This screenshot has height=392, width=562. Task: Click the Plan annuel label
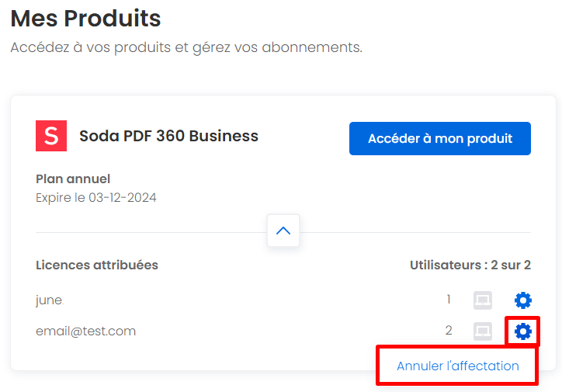(x=73, y=179)
